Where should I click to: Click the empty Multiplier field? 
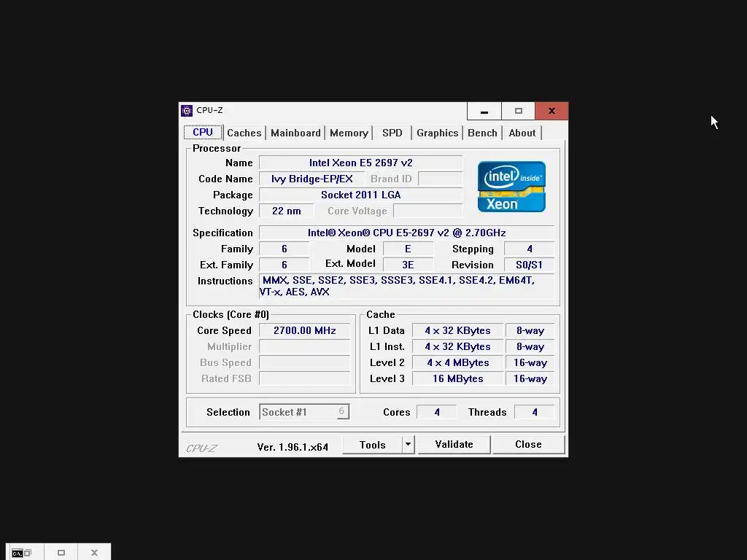coord(305,346)
